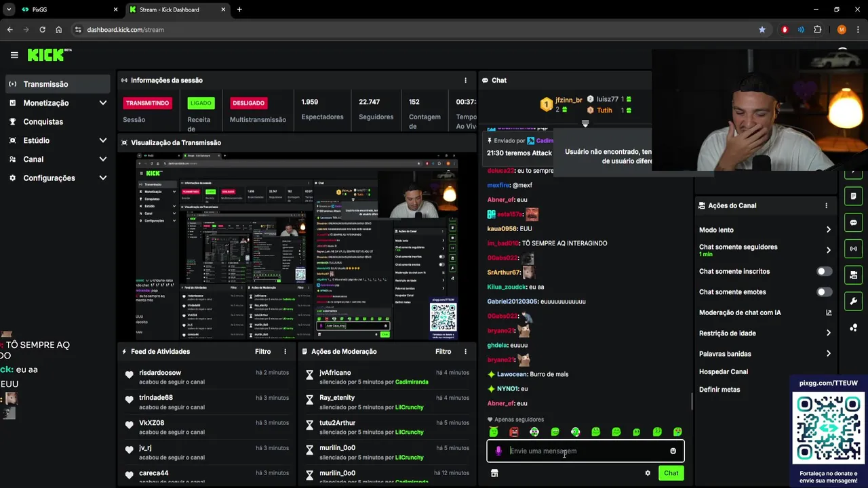Click Ray_etenity moderation entry
Screen dimensions: 868x488
click(387, 402)
